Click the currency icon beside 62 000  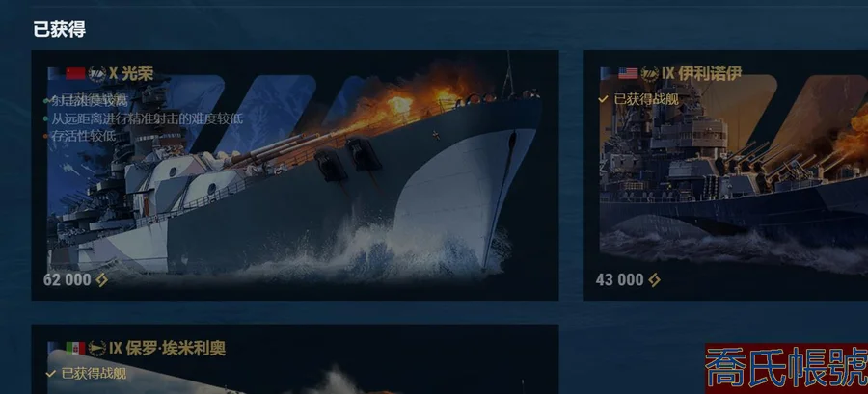[101, 280]
